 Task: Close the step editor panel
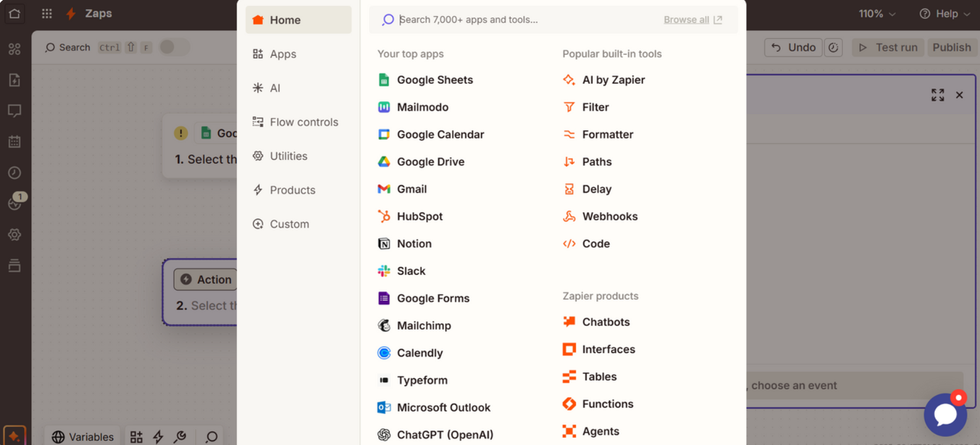(x=959, y=95)
